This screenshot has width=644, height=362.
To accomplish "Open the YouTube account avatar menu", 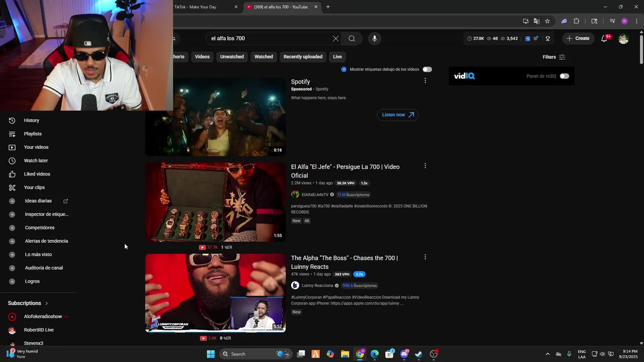I will click(623, 38).
